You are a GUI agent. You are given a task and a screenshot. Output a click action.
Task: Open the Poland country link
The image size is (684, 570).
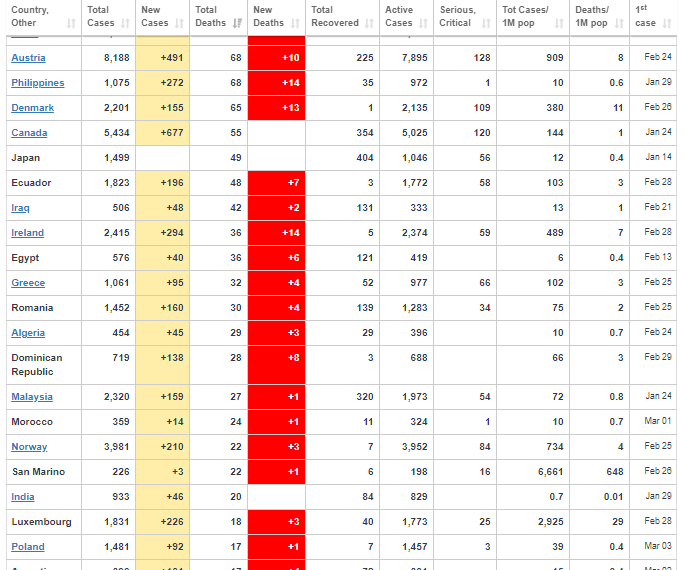28,546
